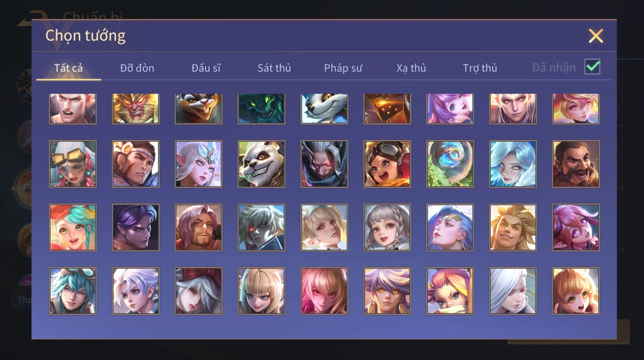Select the panda hero portrait

261,164
